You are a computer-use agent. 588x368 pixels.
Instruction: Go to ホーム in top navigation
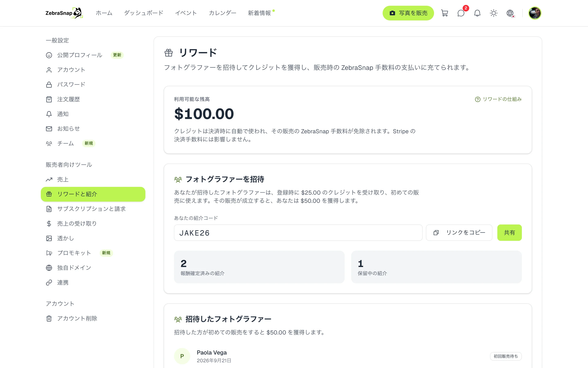click(x=104, y=13)
